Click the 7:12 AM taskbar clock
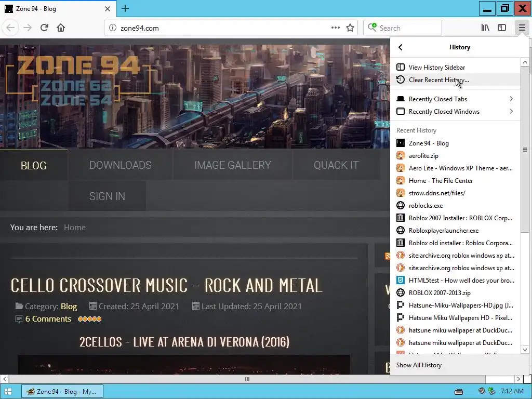532x399 pixels. (x=512, y=391)
